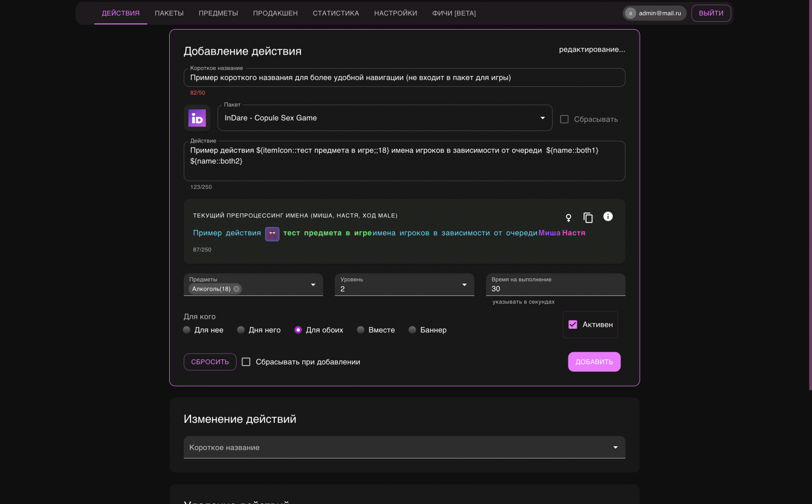The height and width of the screenshot is (504, 812).
Task: Select the Дня него radio option
Action: (241, 330)
